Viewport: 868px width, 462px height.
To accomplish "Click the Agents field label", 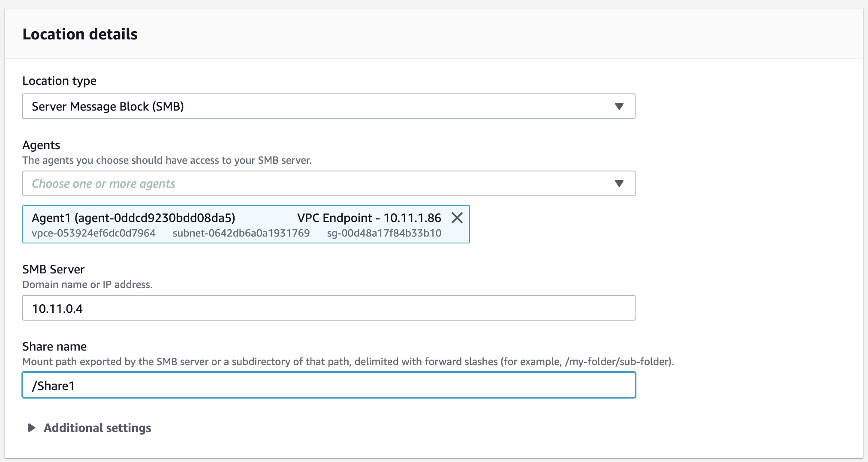I will [x=41, y=145].
